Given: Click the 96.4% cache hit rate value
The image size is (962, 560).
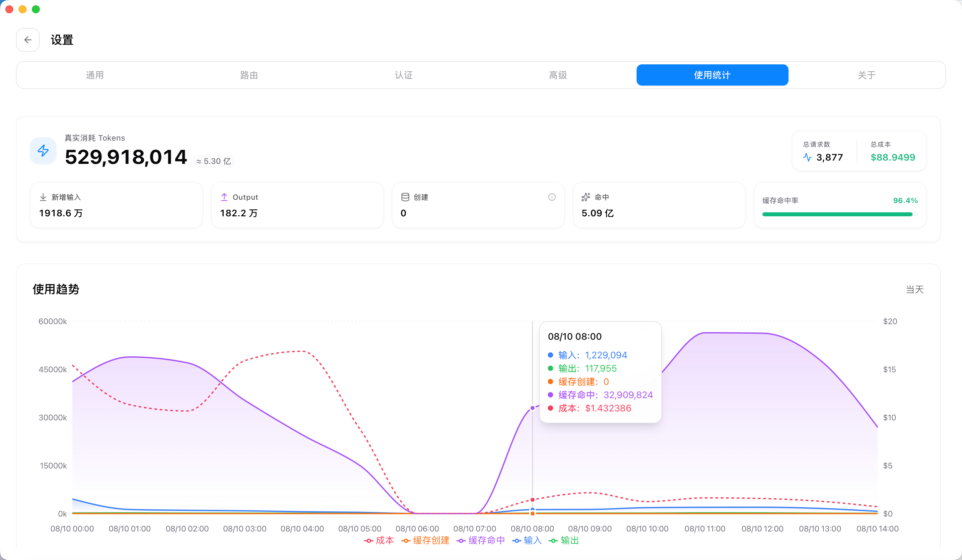Looking at the screenshot, I should point(906,200).
